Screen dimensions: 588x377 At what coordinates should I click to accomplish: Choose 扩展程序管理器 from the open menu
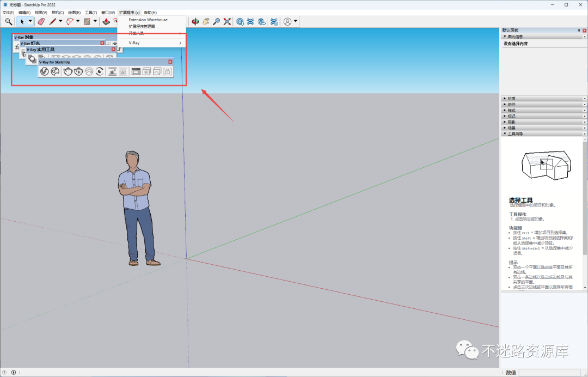pos(151,26)
